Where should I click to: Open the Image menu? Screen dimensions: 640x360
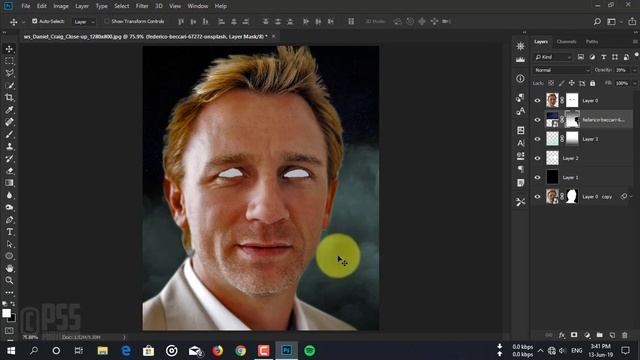coord(61,6)
